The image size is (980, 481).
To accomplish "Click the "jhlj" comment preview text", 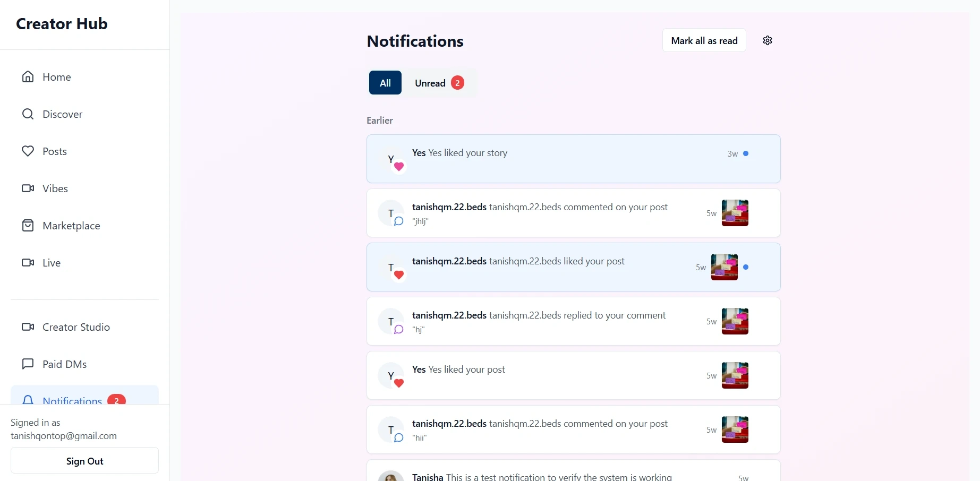I will pyautogui.click(x=420, y=221).
